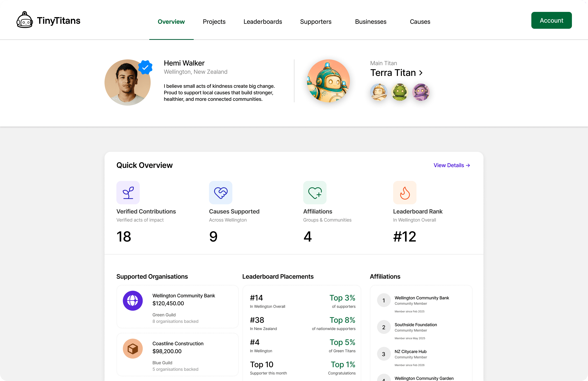Click the Hemi Walker name

[x=184, y=63]
